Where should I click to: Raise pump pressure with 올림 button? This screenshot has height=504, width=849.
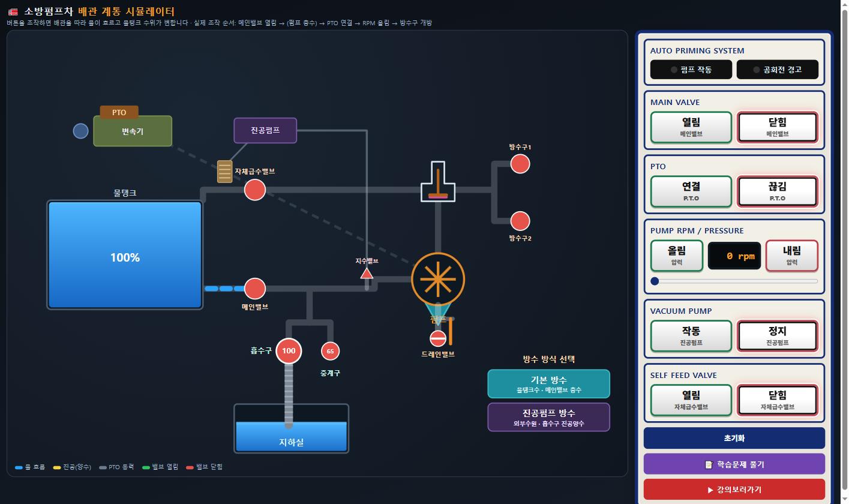point(677,256)
